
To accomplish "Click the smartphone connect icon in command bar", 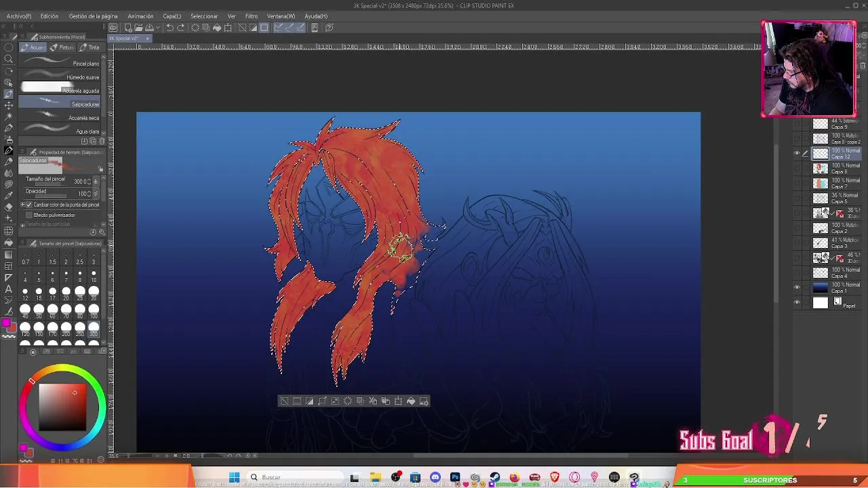I will click(315, 28).
